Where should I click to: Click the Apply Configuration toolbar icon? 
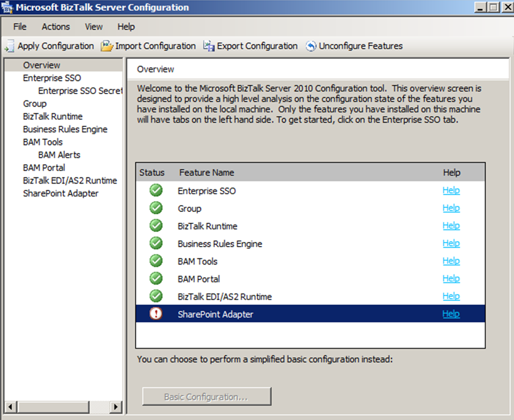[x=10, y=46]
